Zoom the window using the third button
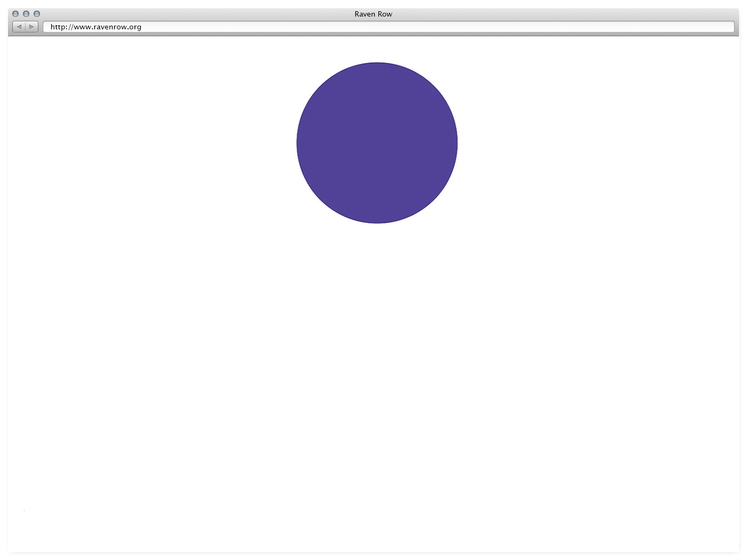Viewport: 747px width, 560px height. click(37, 14)
